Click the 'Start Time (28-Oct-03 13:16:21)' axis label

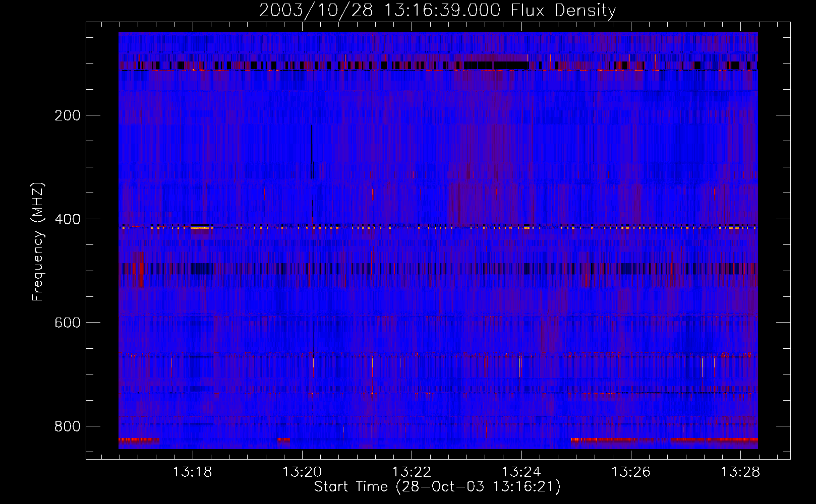pyautogui.click(x=437, y=487)
